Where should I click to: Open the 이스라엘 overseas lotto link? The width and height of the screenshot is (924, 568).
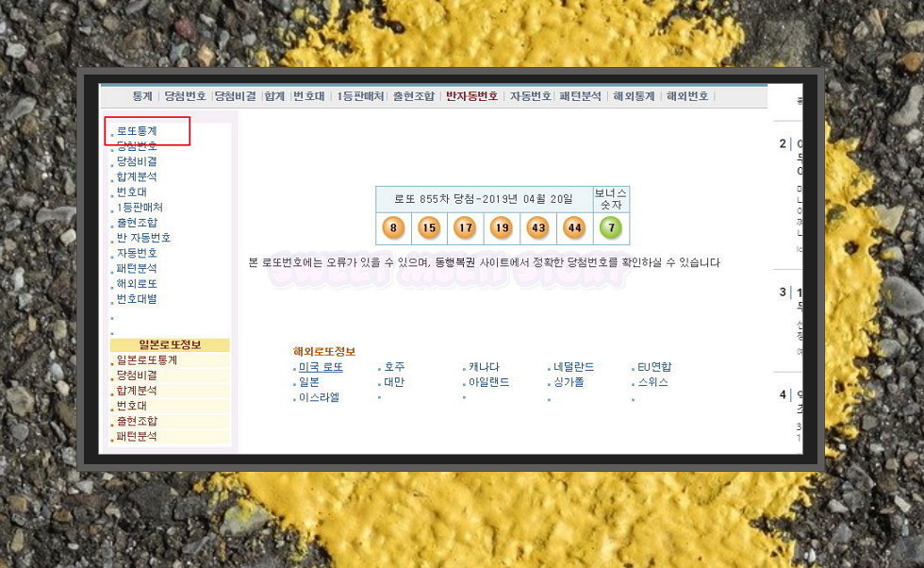pyautogui.click(x=319, y=398)
